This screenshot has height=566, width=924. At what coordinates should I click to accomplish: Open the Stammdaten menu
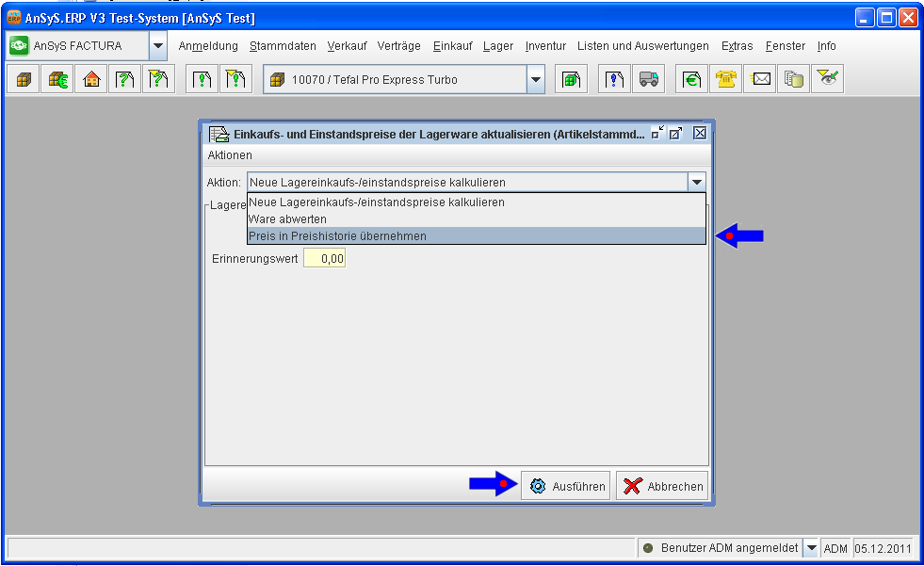click(x=283, y=46)
